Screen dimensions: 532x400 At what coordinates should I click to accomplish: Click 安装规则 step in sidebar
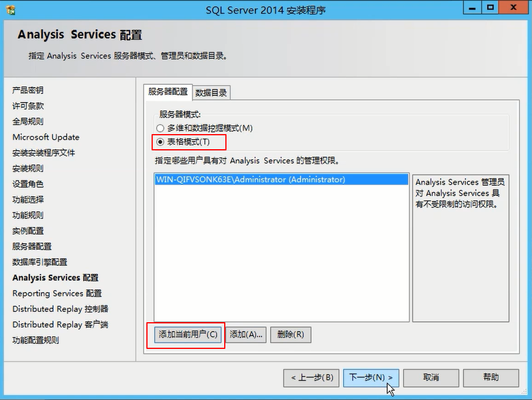coord(28,168)
